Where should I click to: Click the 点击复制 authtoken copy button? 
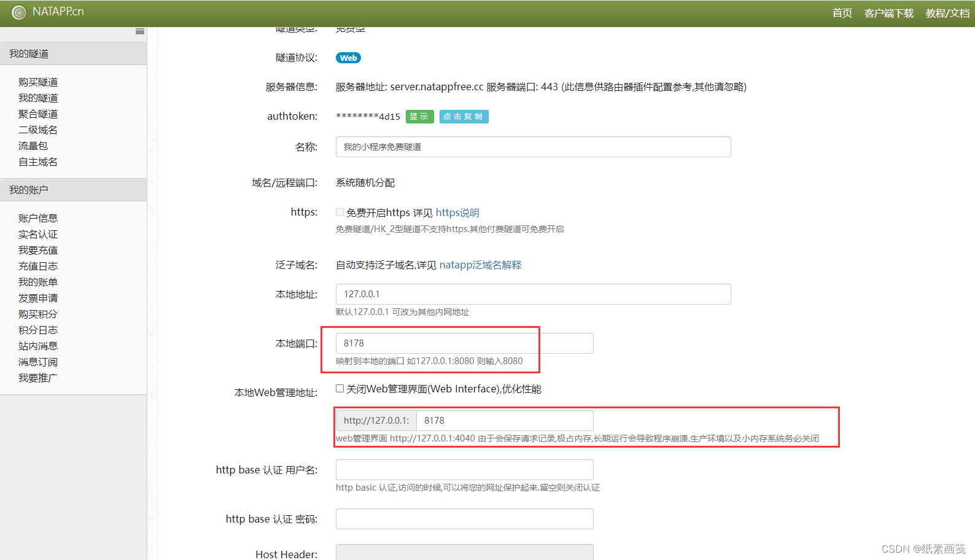[x=464, y=117]
